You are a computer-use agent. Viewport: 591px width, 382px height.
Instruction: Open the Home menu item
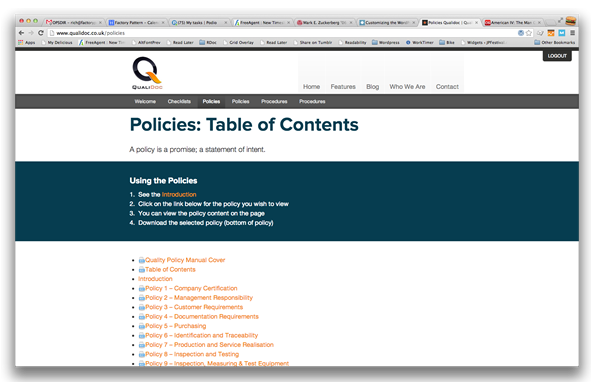coord(311,87)
